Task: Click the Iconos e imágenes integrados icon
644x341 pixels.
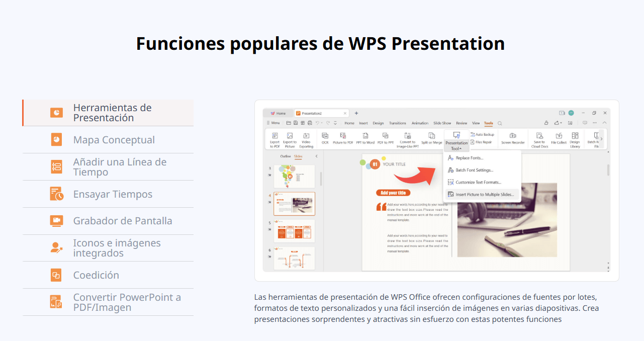Action: (56, 247)
